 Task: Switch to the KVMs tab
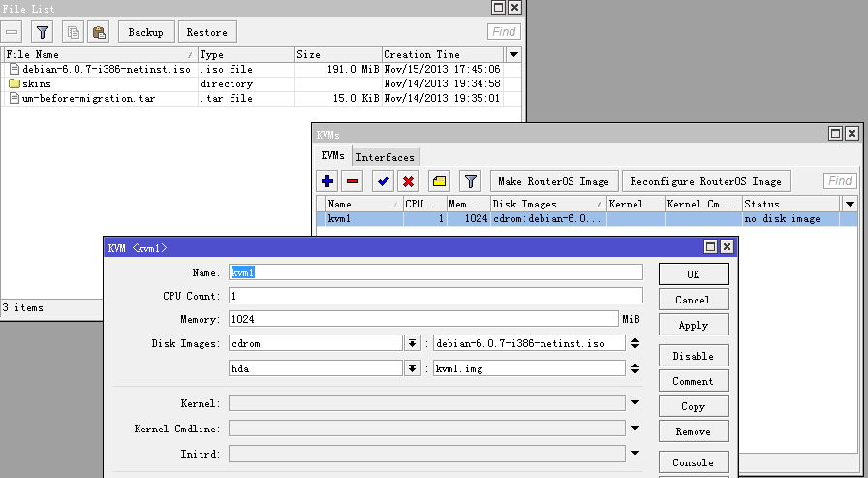coord(332,156)
